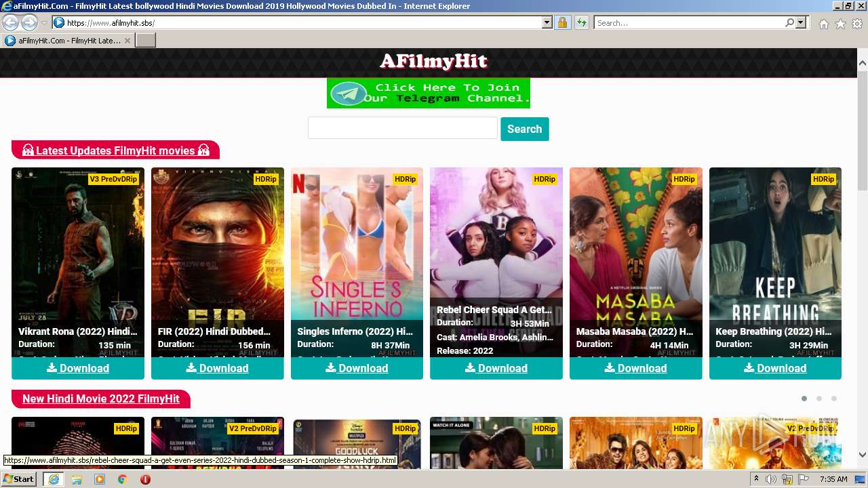Download Masaba Masaba (2022)
This screenshot has height=488, width=868.
636,368
